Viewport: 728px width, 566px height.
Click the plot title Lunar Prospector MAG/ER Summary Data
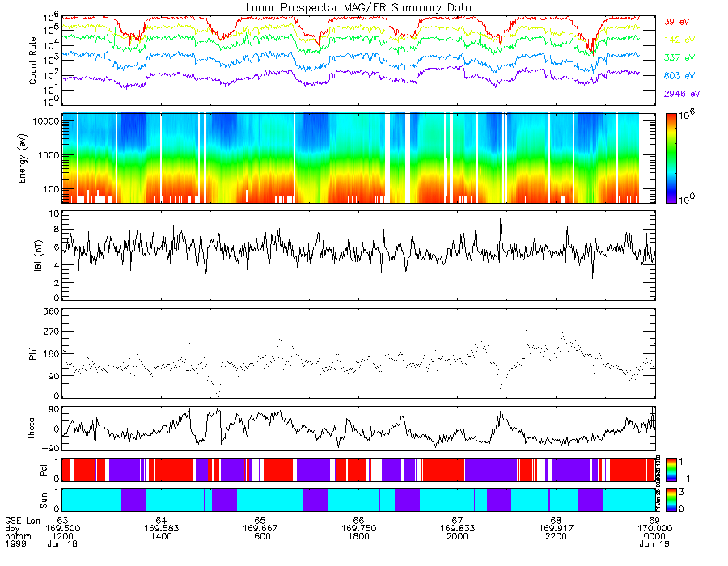[x=358, y=8]
